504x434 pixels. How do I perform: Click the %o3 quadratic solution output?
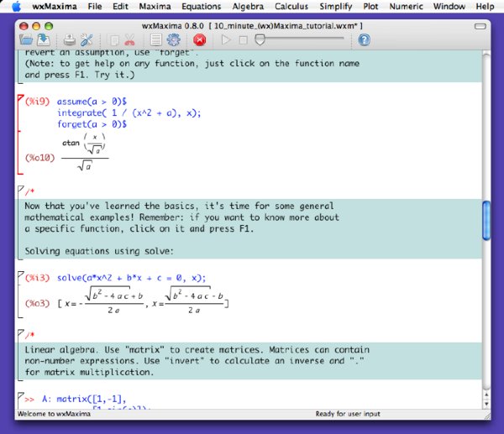143,301
